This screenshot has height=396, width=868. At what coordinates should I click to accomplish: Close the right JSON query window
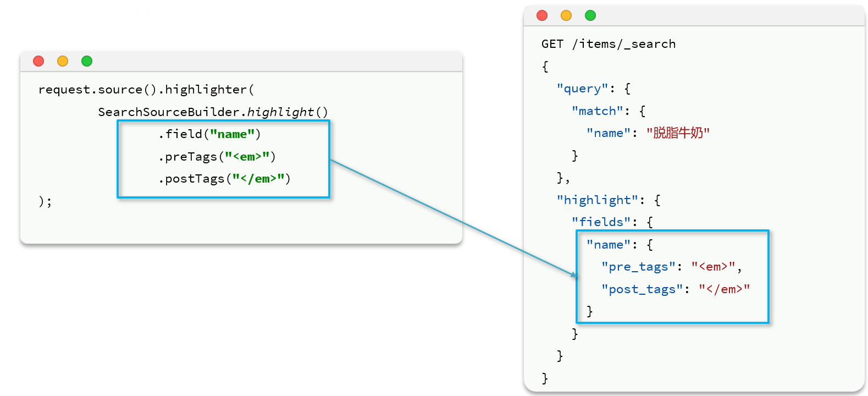[542, 15]
